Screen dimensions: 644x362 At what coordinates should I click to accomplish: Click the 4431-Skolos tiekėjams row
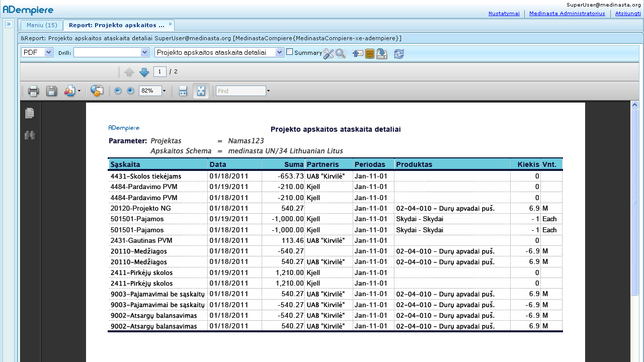(335, 176)
